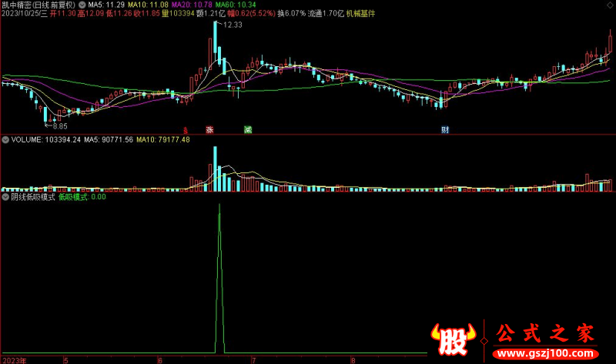616x364 pixels.
Task: Click the 2023年 time axis label
Action: coord(14,360)
